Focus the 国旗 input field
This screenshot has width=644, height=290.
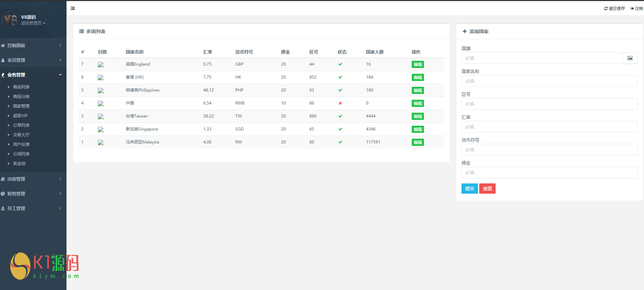tap(542, 58)
